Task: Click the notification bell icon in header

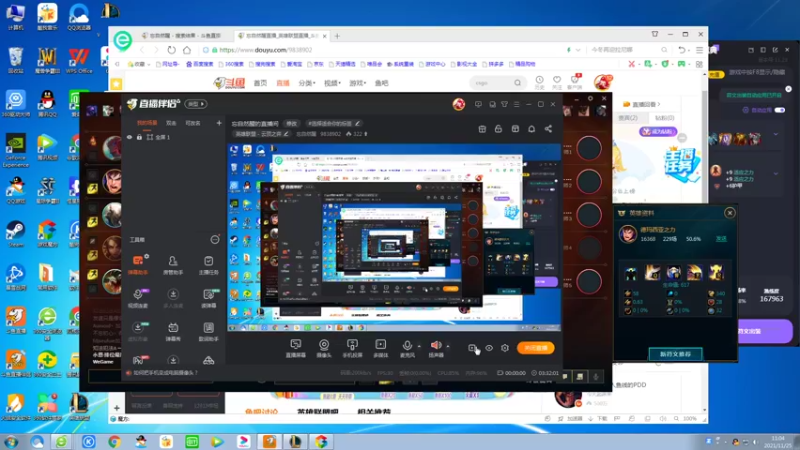Action: (x=532, y=129)
